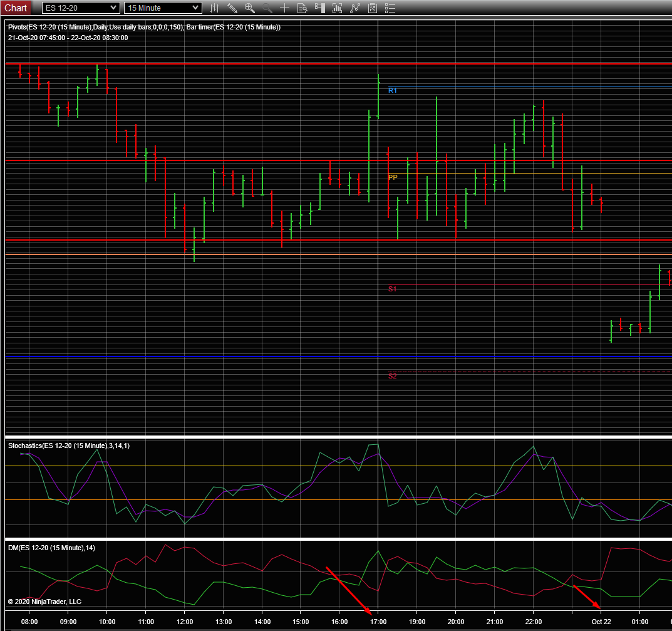672x631 pixels.
Task: Select the Stochastics panel label
Action: pos(68,446)
